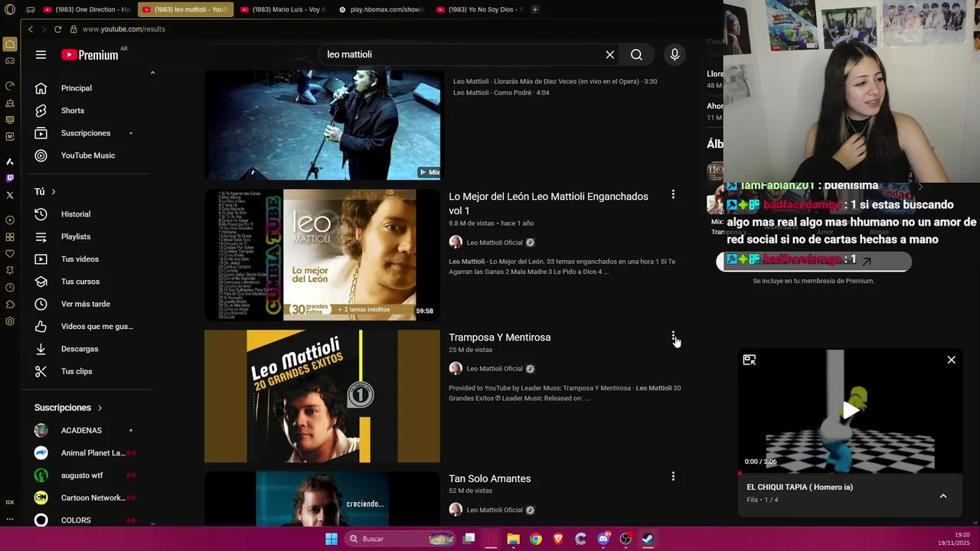Switch to the Mario Luis tab
980x551 pixels.
tap(283, 9)
